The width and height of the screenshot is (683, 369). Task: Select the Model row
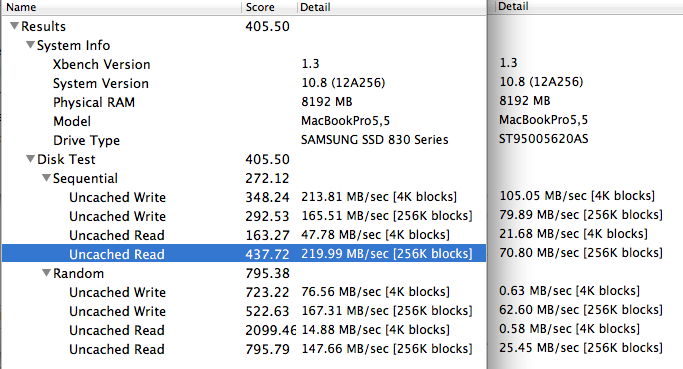(x=244, y=121)
